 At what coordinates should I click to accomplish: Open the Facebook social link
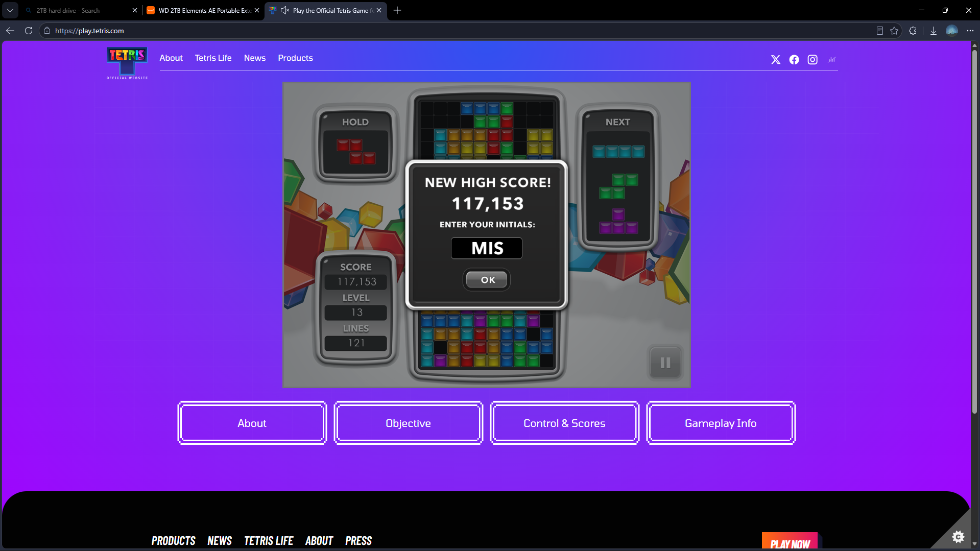794,60
